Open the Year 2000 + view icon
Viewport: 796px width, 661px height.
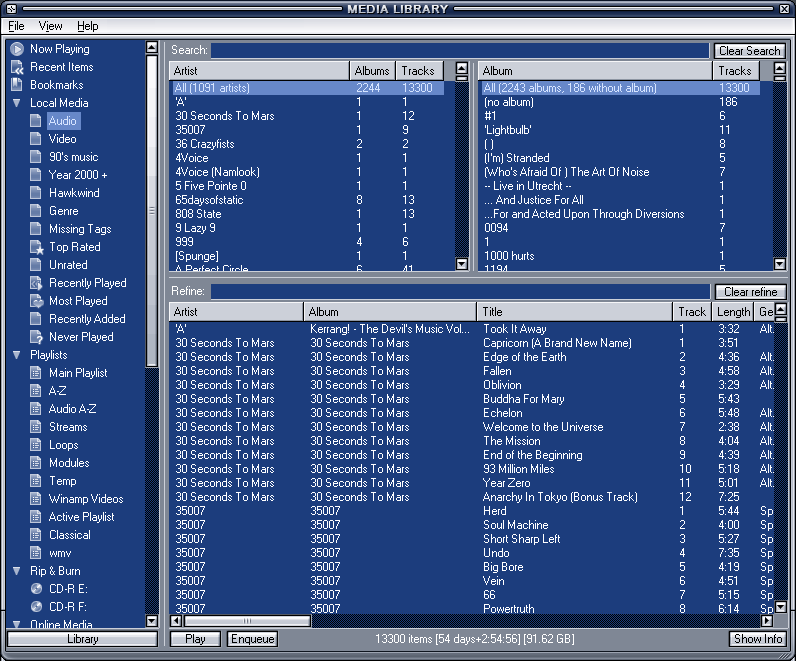pyautogui.click(x=36, y=175)
